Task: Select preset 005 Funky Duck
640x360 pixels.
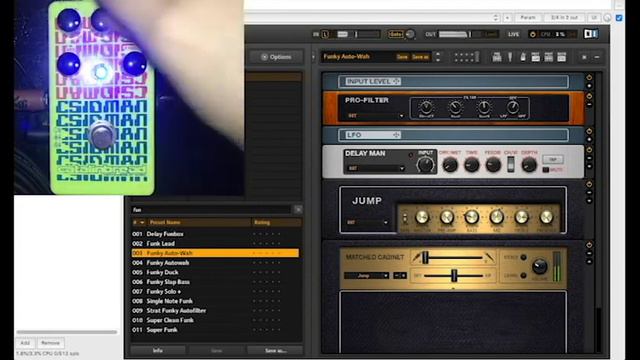Action: click(215, 272)
